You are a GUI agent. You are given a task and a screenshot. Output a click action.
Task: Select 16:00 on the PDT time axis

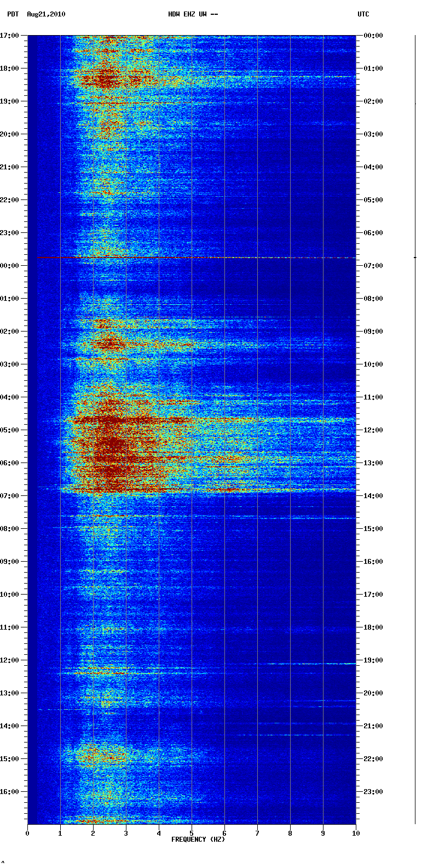[x=10, y=792]
